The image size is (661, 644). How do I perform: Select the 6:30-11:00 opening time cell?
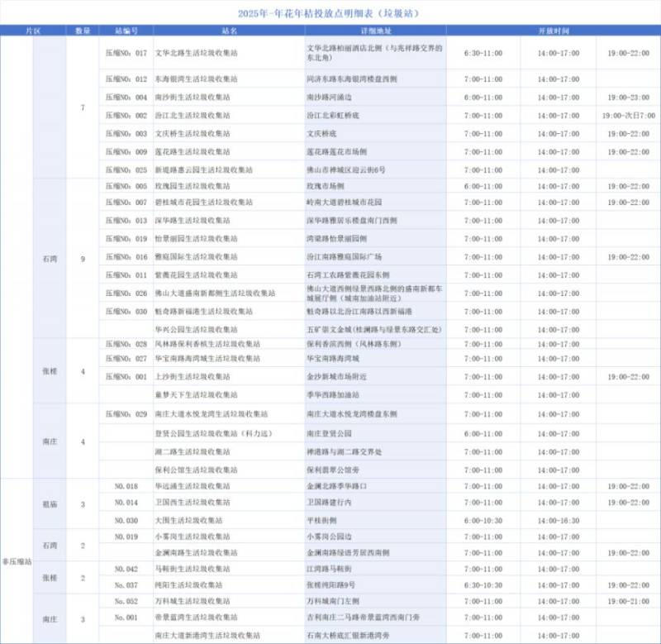pyautogui.click(x=483, y=53)
